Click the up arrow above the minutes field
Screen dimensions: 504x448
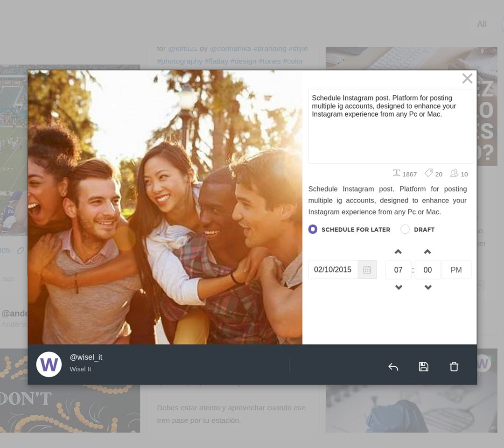[427, 252]
